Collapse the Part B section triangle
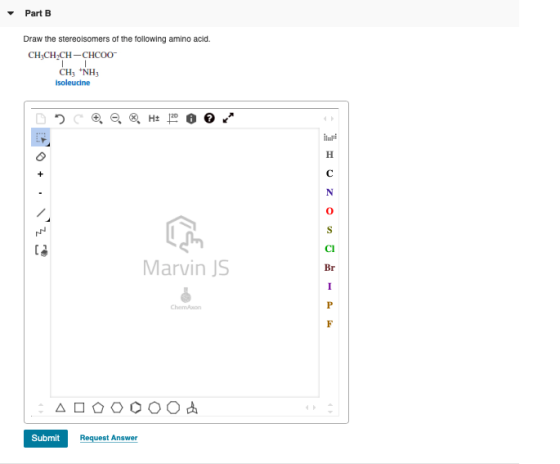This screenshot has width=560, height=464. coord(11,13)
